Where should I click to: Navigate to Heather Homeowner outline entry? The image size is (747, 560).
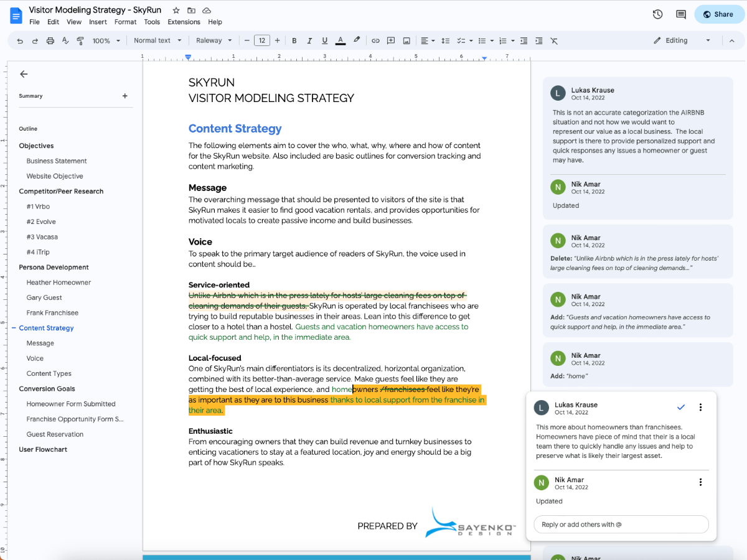coord(59,282)
